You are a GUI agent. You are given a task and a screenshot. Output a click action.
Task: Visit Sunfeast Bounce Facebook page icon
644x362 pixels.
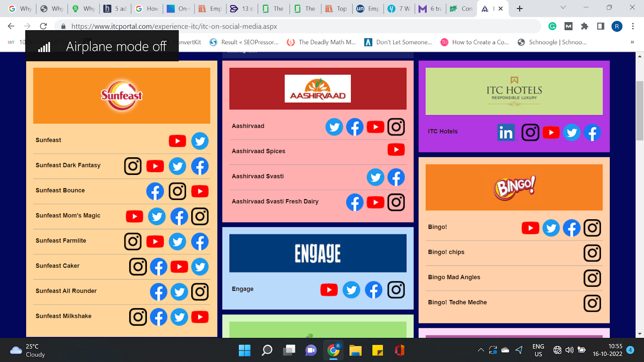[155, 191]
